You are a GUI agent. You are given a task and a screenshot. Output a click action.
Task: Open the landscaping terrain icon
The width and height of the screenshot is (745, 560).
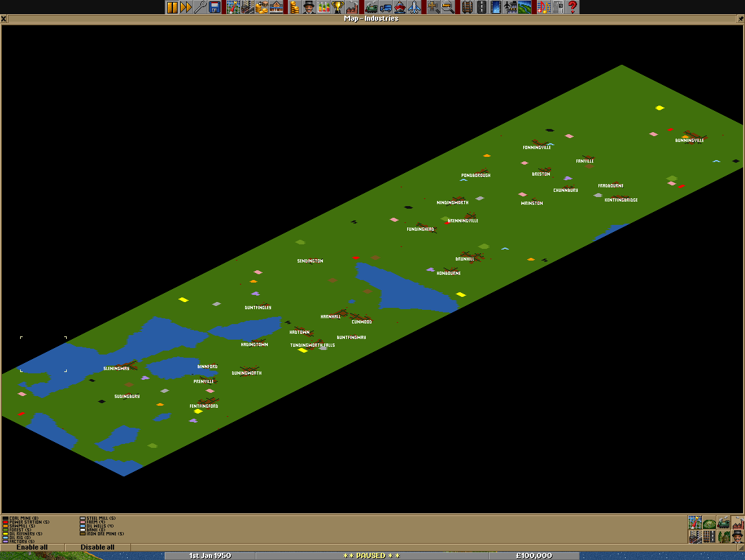pos(525,7)
